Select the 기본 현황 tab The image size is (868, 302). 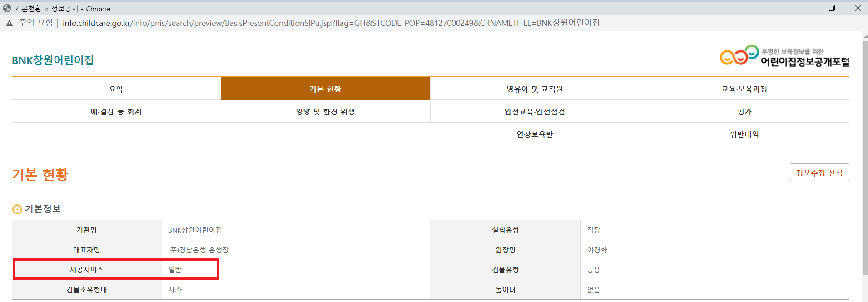click(x=325, y=89)
